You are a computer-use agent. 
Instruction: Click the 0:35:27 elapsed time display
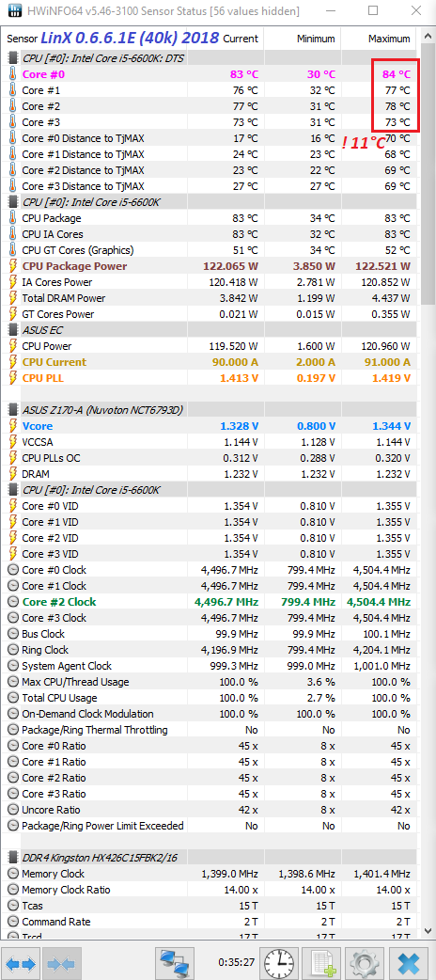[x=236, y=962]
